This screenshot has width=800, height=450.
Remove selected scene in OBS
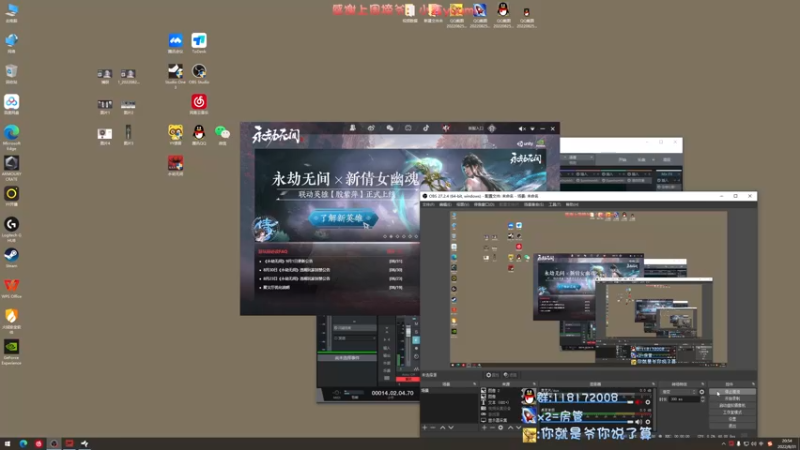point(433,428)
